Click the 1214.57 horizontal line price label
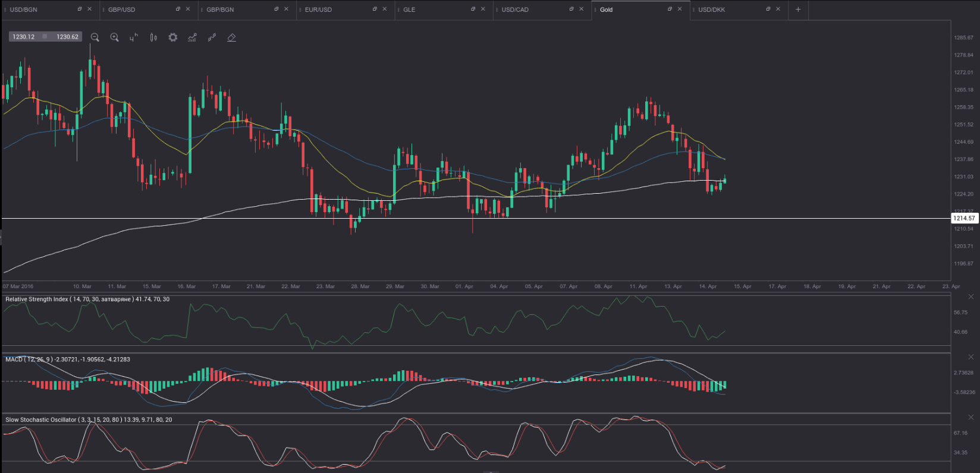 (964, 219)
